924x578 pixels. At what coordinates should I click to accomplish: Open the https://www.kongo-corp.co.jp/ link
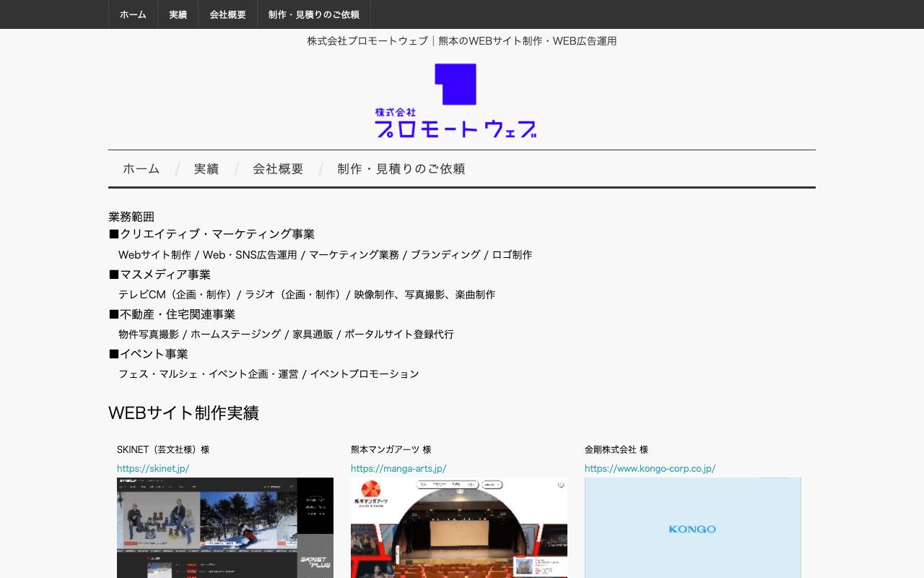point(650,468)
